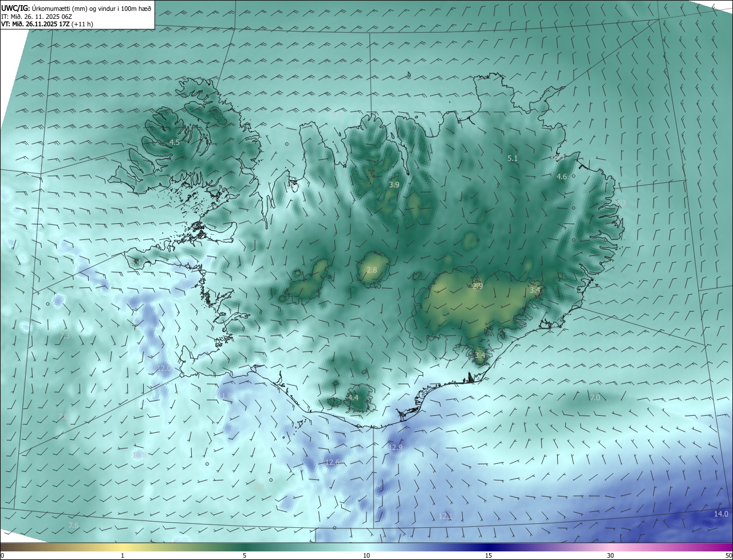This screenshot has width=733, height=560.
Task: Click the 5.4 value on Snæfellsnes
Action: [x=137, y=262]
